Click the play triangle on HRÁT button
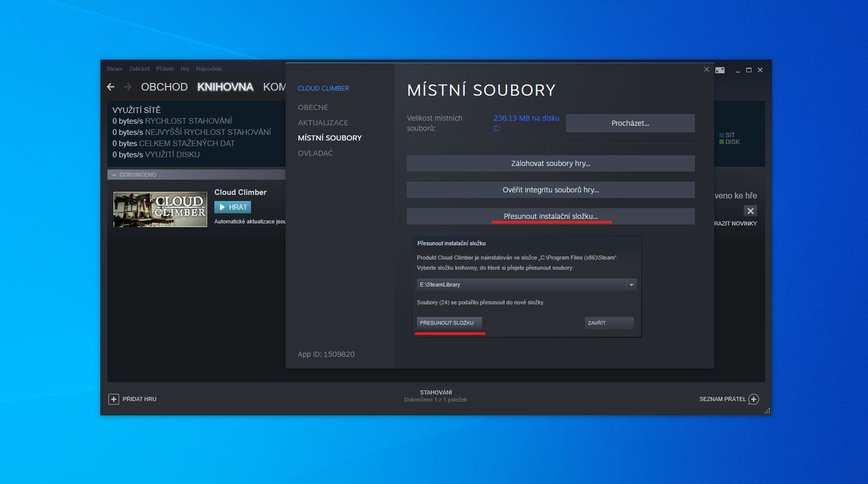Viewport: 868px width, 484px height. tap(222, 207)
